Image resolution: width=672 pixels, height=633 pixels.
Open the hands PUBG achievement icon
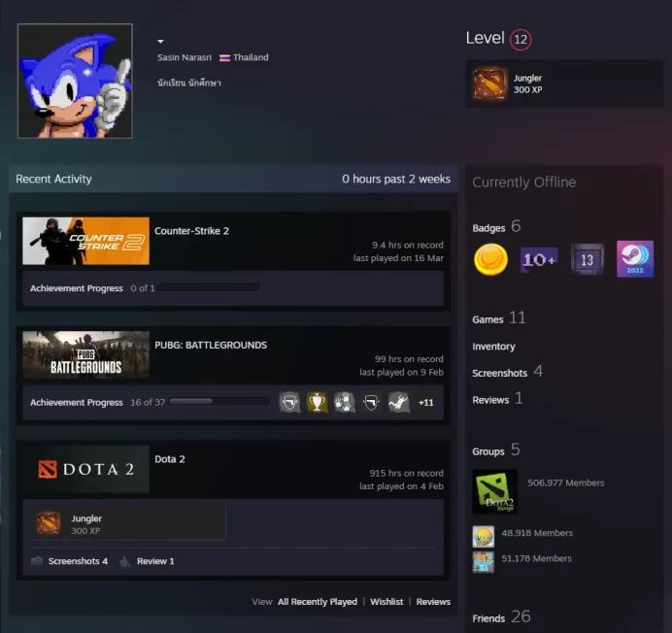pos(344,403)
